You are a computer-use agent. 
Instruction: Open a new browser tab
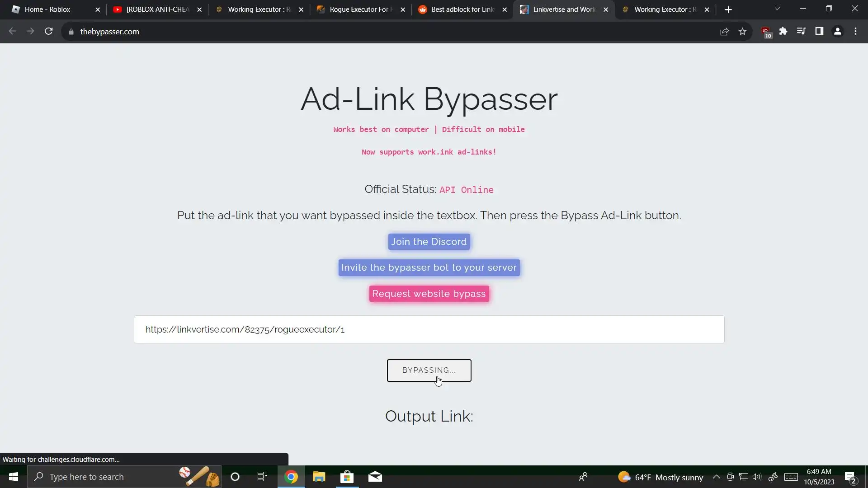728,9
